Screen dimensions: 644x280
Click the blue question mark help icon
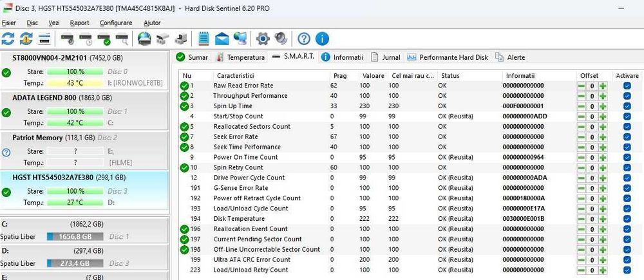(x=303, y=39)
